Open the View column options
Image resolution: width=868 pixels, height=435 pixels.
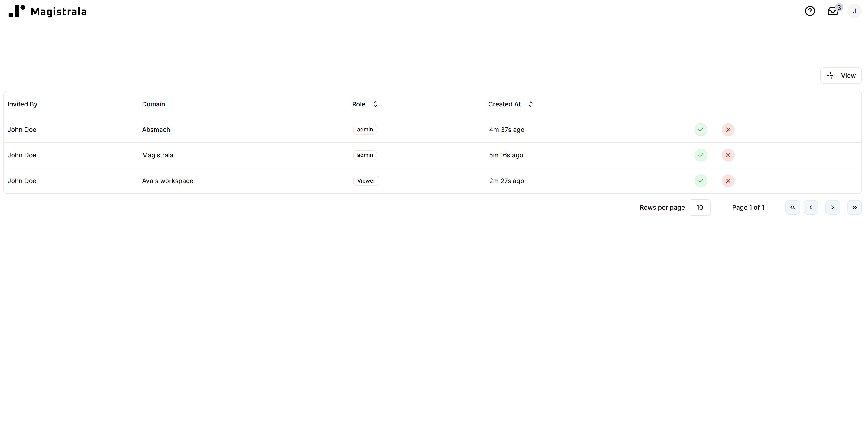[841, 75]
